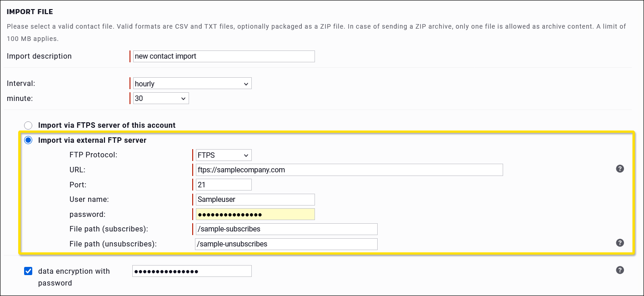Open help icon for data encryption password

click(620, 270)
